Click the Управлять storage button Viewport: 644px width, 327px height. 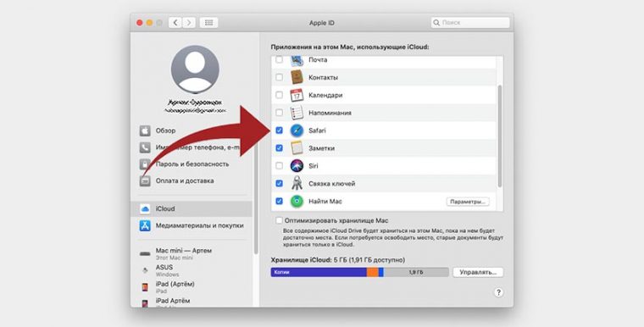(478, 273)
